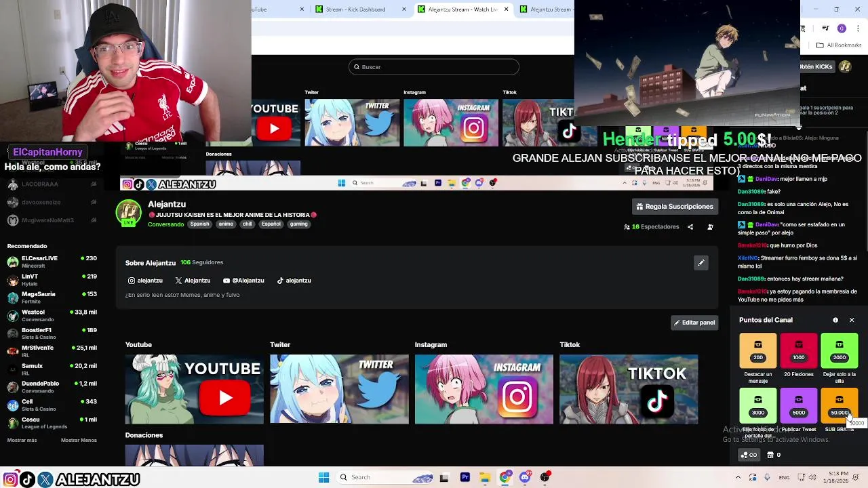Open Chrome profile avatar
The width and height of the screenshot is (868, 488).
[842, 28]
